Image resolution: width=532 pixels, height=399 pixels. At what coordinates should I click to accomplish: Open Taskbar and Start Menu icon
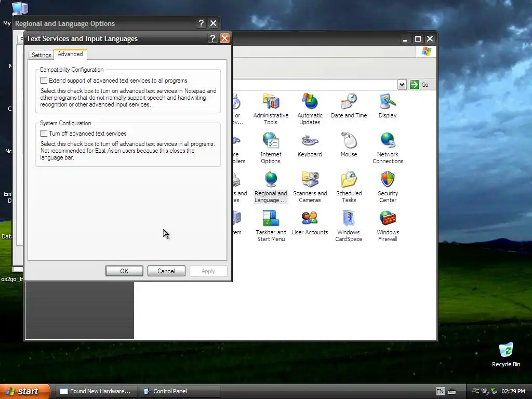tap(271, 227)
